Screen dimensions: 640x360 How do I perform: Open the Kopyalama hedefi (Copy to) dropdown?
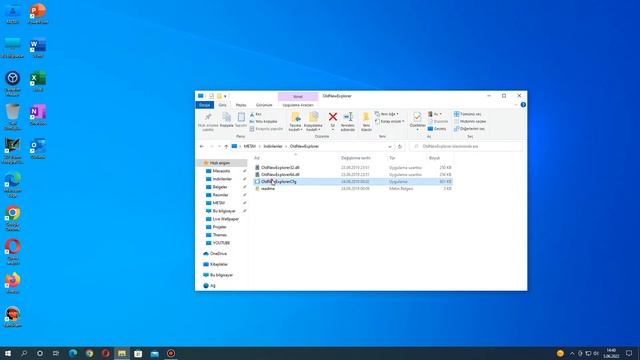click(313, 122)
